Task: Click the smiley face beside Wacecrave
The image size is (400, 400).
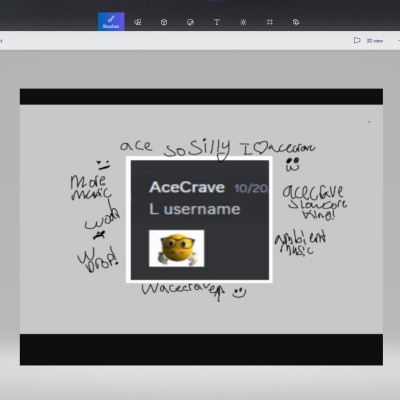Action: point(239,292)
